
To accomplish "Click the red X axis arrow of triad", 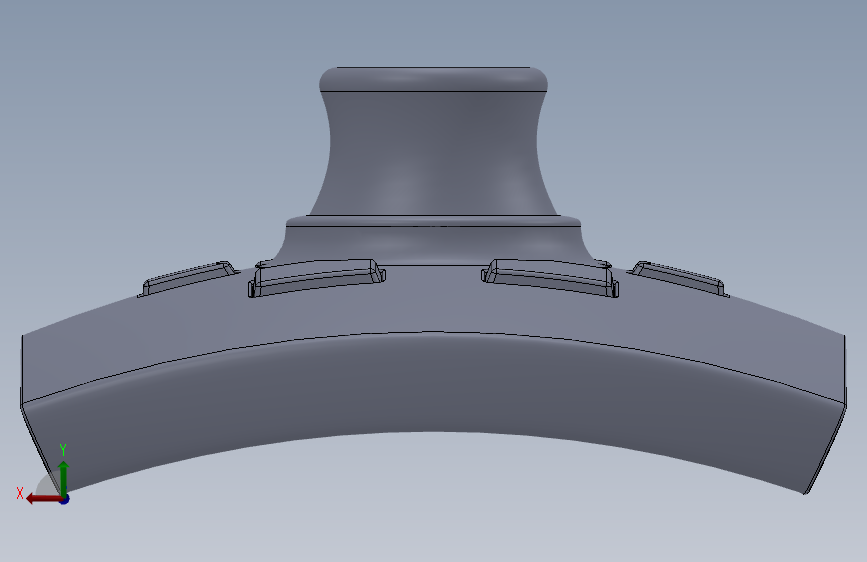I will tap(43, 499).
